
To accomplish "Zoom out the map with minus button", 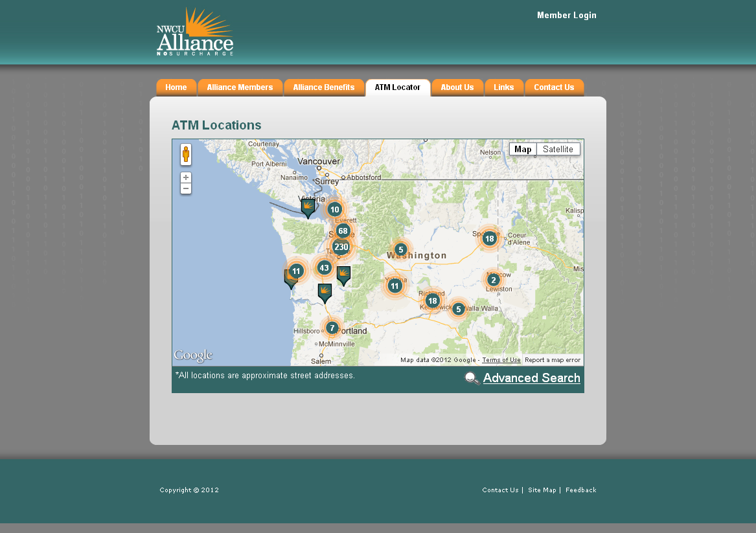I will 186,188.
